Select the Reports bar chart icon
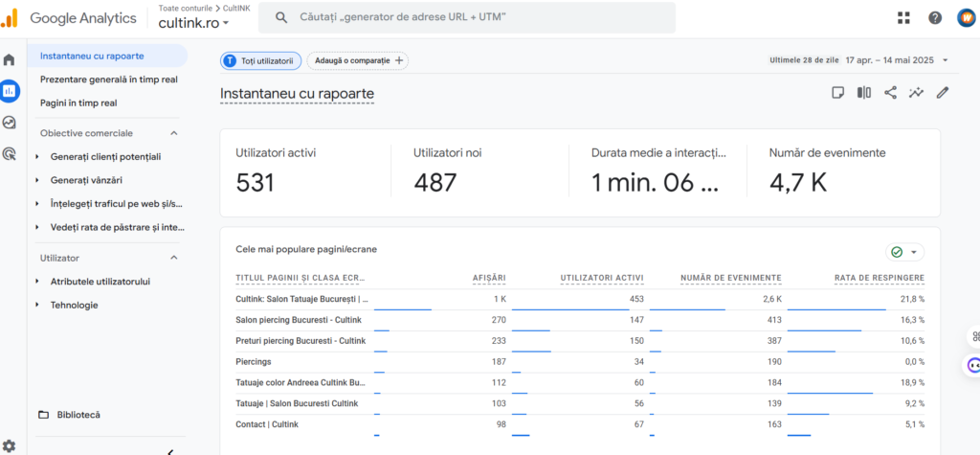Viewport: 980px width, 455px height. 10,91
